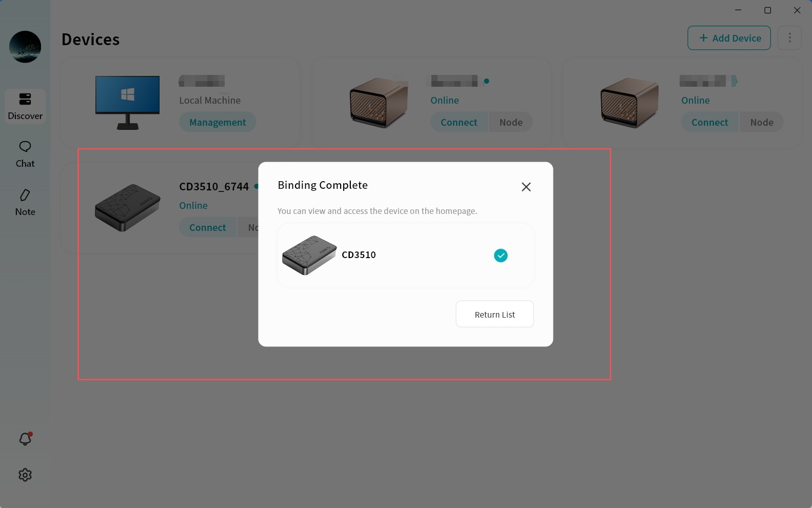Open Node tab of middle device

pos(511,122)
